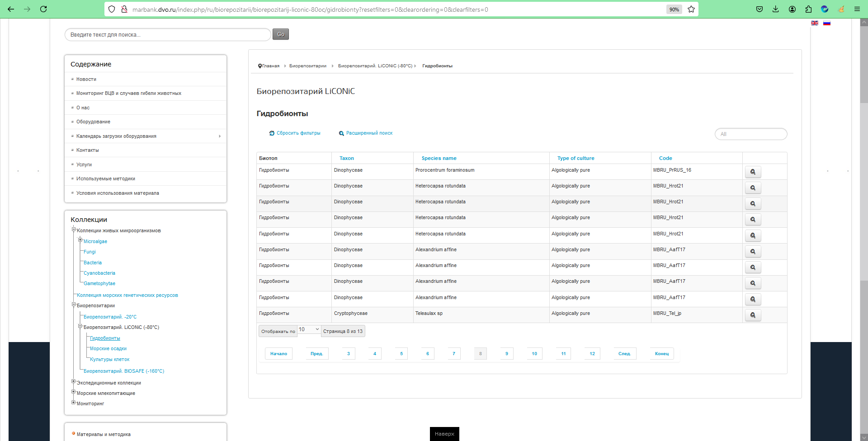The image size is (868, 441).
Task: Expand Морские млекопитающие tree node
Action: [74, 392]
